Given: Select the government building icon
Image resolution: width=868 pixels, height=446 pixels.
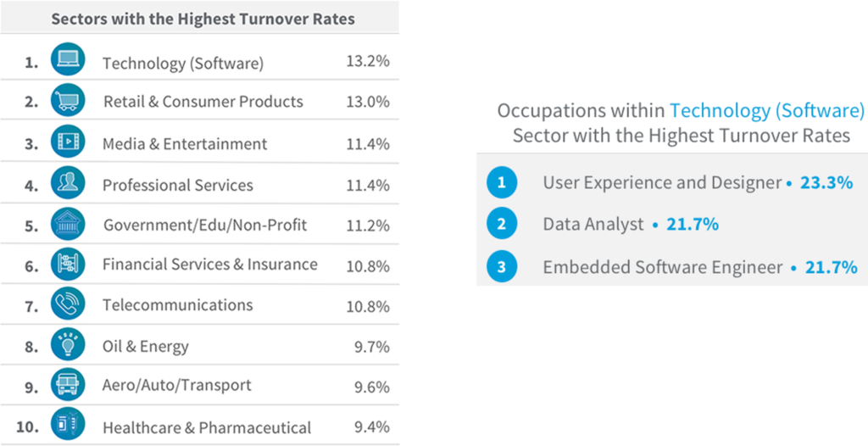Looking at the screenshot, I should (x=67, y=224).
